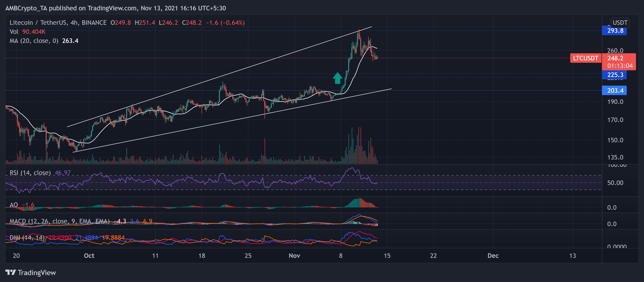Click the closing price value C248.2
Viewport: 644px width, 282px height.
(192, 23)
